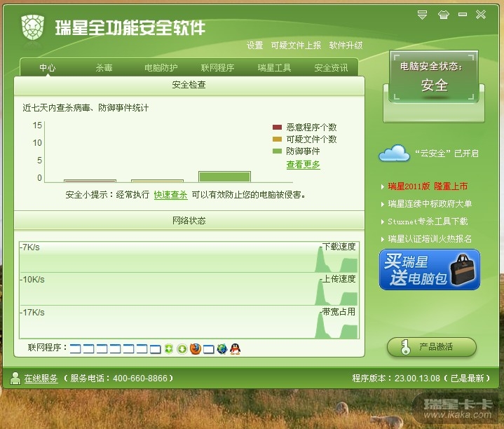Click the green 防御事件 bar in chart

tap(224, 177)
